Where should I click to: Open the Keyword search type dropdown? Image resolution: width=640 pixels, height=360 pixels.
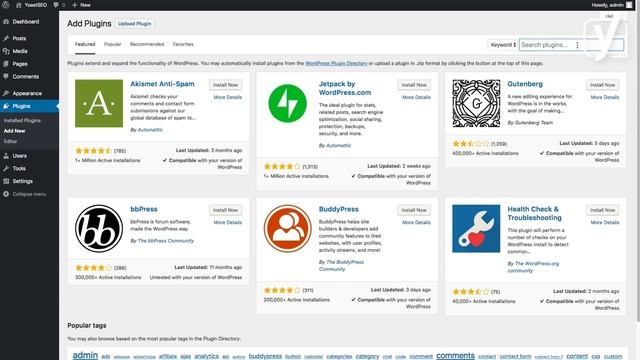[503, 45]
